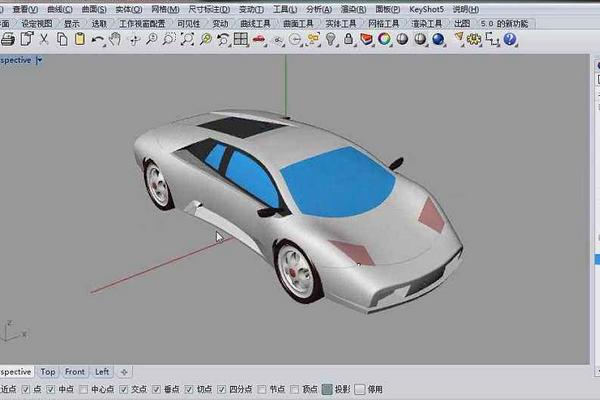
Task: Click the Copy icon
Action: coord(62,39)
